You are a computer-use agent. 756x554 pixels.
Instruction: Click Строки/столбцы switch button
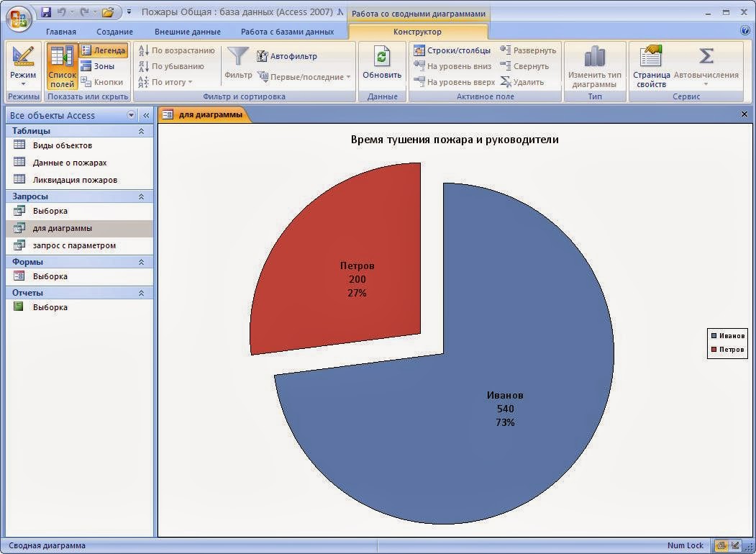click(452, 50)
